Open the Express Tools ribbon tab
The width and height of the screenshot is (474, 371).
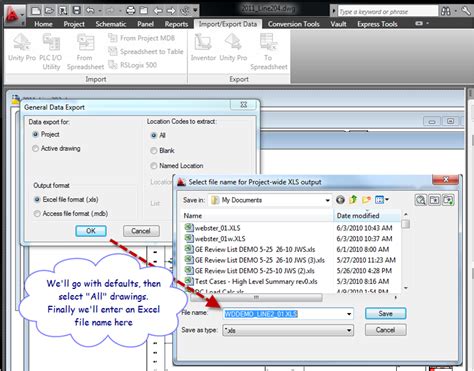pos(377,24)
